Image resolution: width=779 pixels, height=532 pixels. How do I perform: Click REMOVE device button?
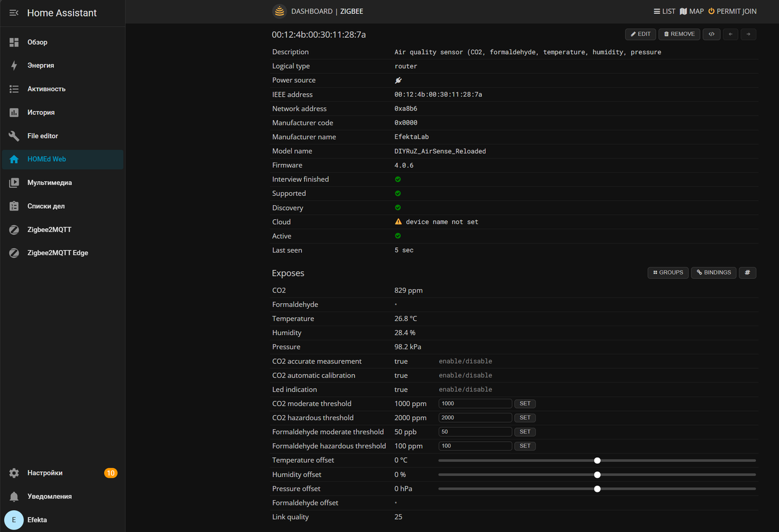(x=679, y=34)
